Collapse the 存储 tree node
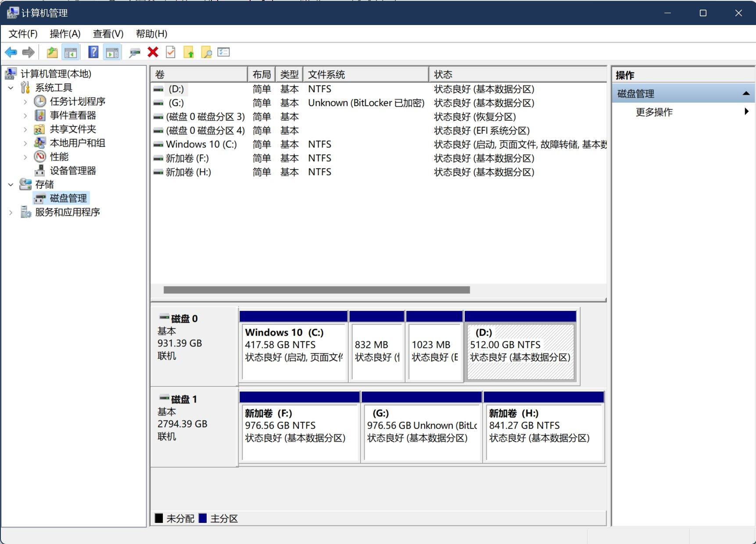Screen dimensions: 756x544 (x=11, y=185)
